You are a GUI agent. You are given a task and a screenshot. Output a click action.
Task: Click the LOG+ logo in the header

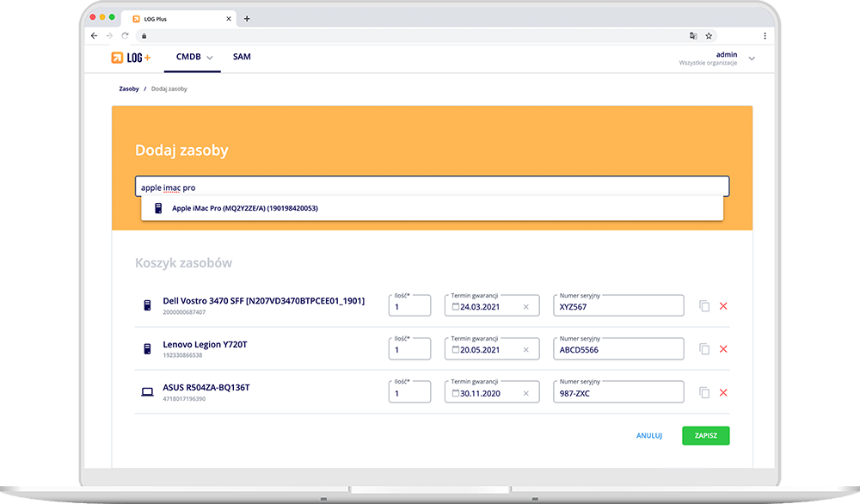coord(131,58)
